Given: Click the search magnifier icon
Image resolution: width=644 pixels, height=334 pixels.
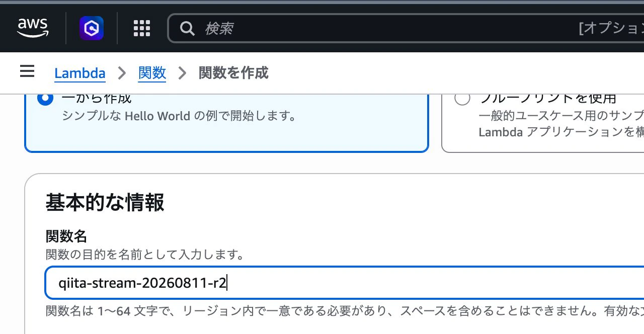Looking at the screenshot, I should coord(187,29).
